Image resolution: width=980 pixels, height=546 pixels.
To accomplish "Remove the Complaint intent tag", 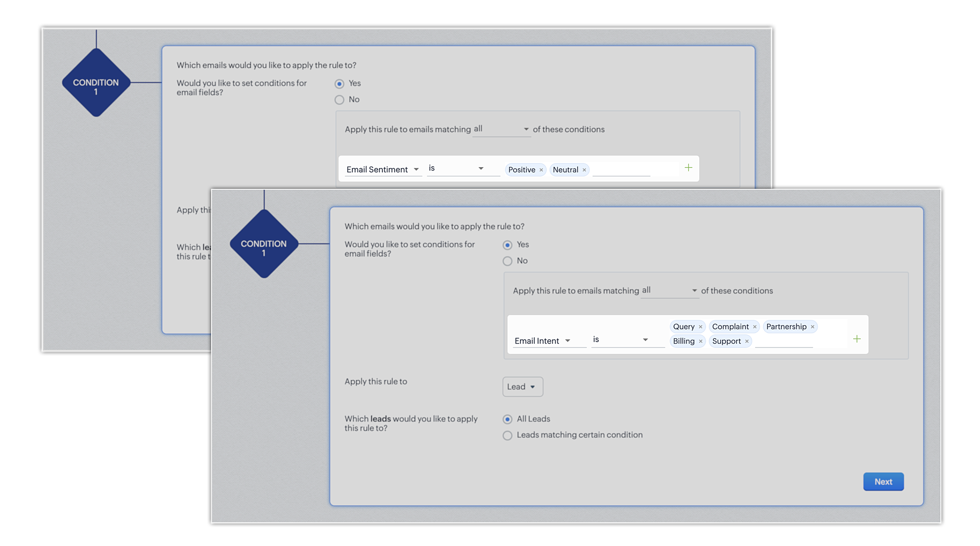I will [x=755, y=327].
